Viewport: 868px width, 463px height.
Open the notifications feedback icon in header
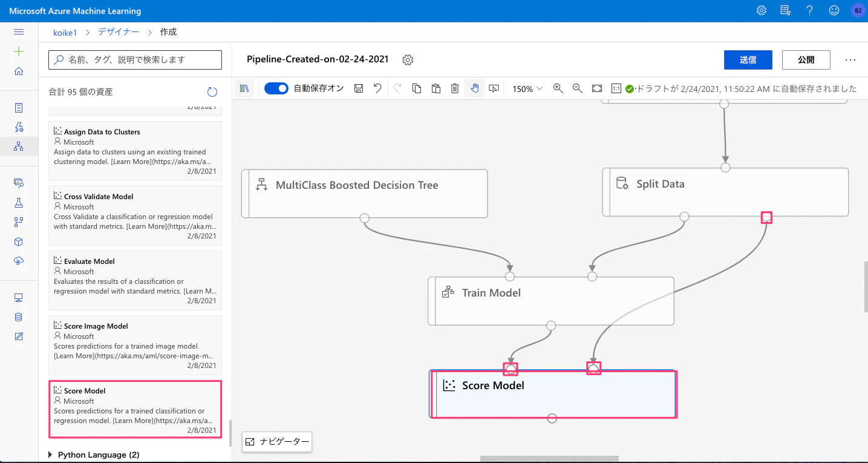click(x=786, y=11)
